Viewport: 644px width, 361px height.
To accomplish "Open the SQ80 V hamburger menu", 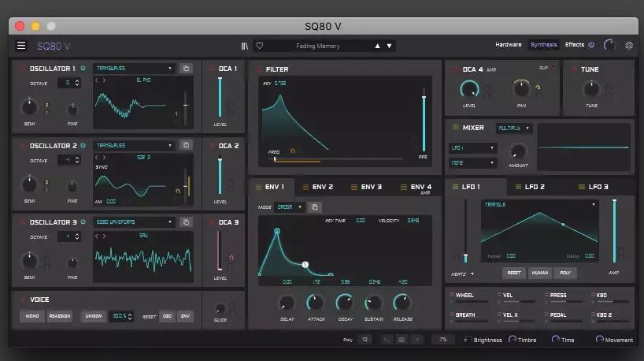I will 21,46.
